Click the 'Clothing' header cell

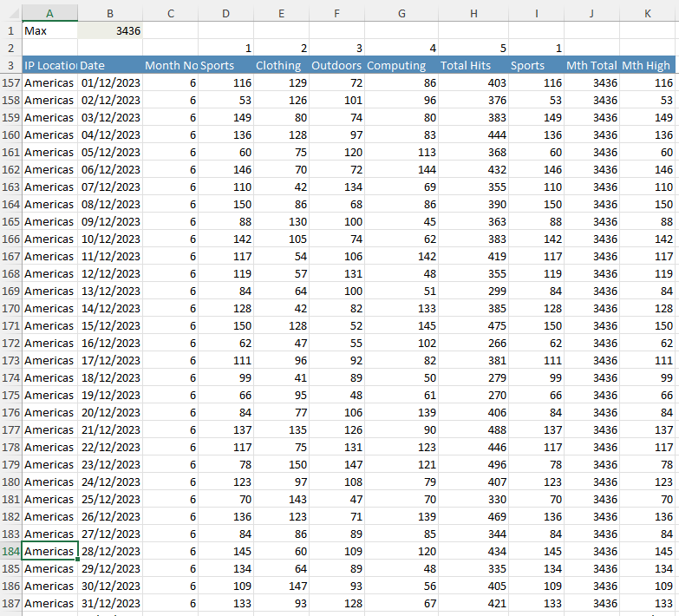tap(282, 65)
